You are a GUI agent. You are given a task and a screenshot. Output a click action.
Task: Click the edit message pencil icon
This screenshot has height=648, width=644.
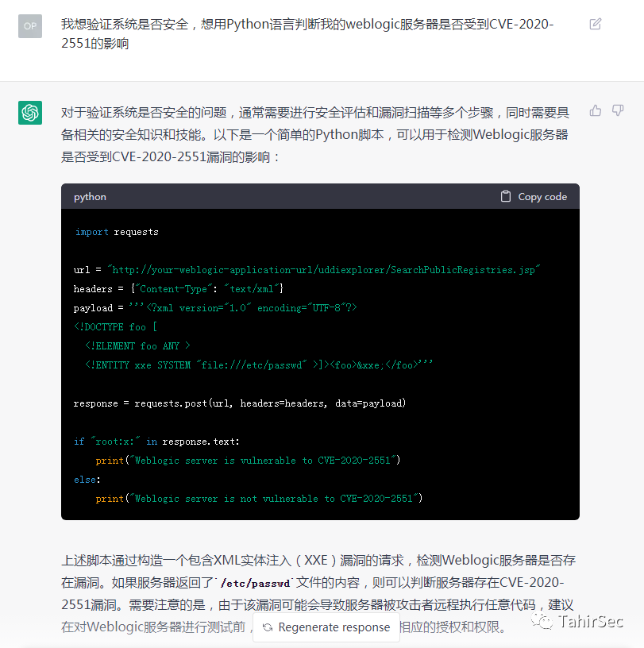tap(596, 24)
